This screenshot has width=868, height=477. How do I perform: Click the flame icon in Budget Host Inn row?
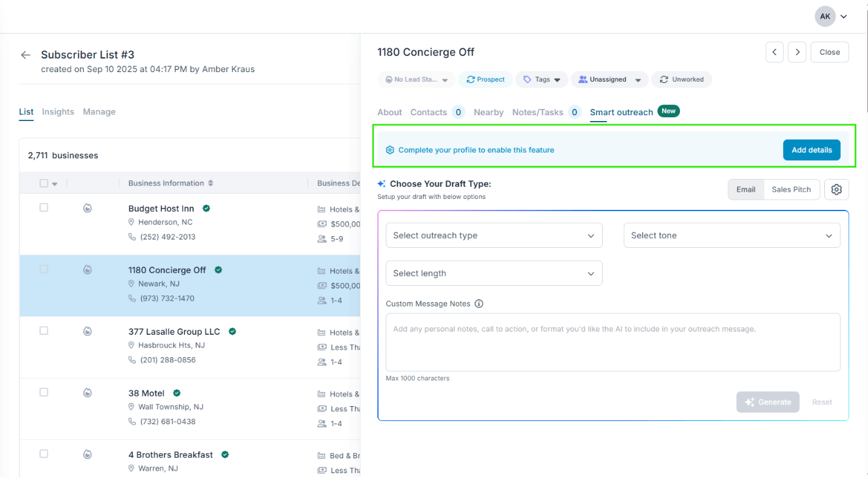point(88,208)
